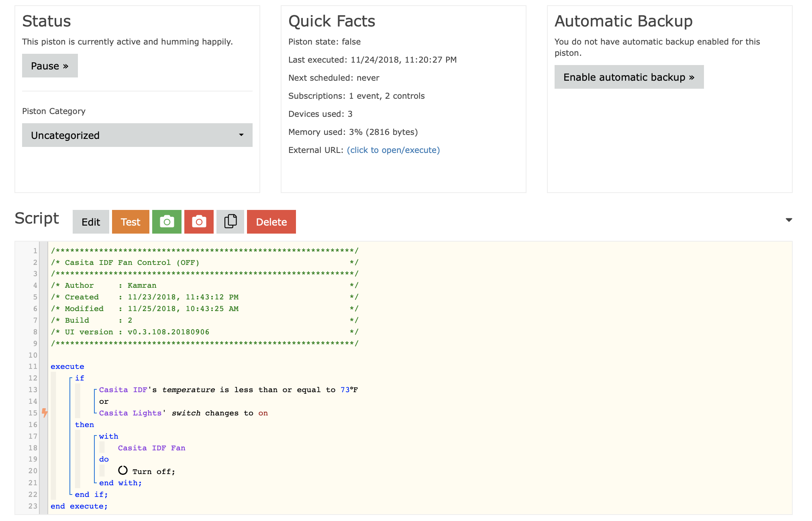The image size is (812, 521).
Task: Collapse the Script section using the caret arrow
Action: 789,220
